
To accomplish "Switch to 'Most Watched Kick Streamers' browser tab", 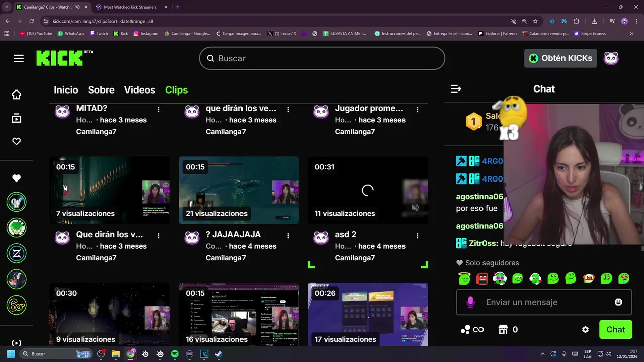I will 130,7.
